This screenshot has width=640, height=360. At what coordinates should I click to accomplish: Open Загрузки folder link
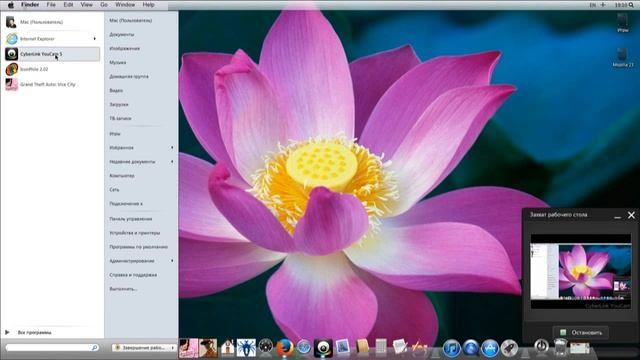point(119,104)
